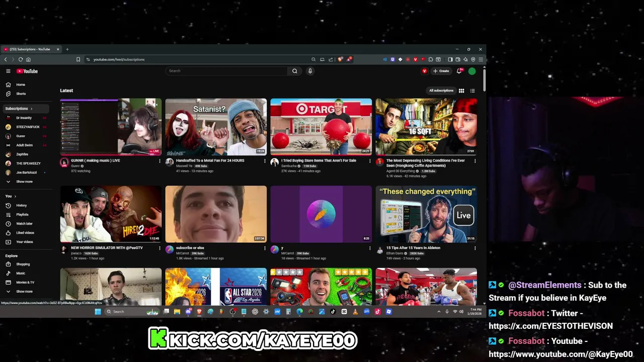This screenshot has width=644, height=362.
Task: Go back with browser back arrow
Action: pos(6,59)
